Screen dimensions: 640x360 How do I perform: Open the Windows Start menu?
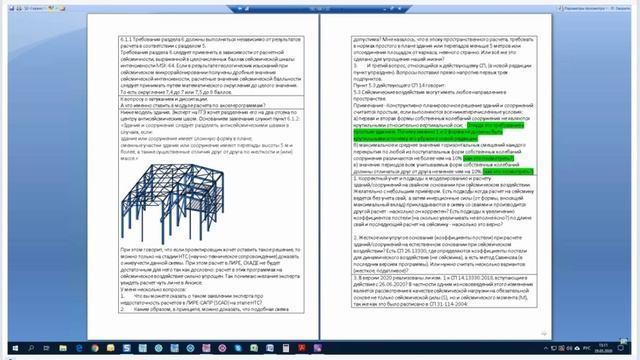tap(15, 348)
